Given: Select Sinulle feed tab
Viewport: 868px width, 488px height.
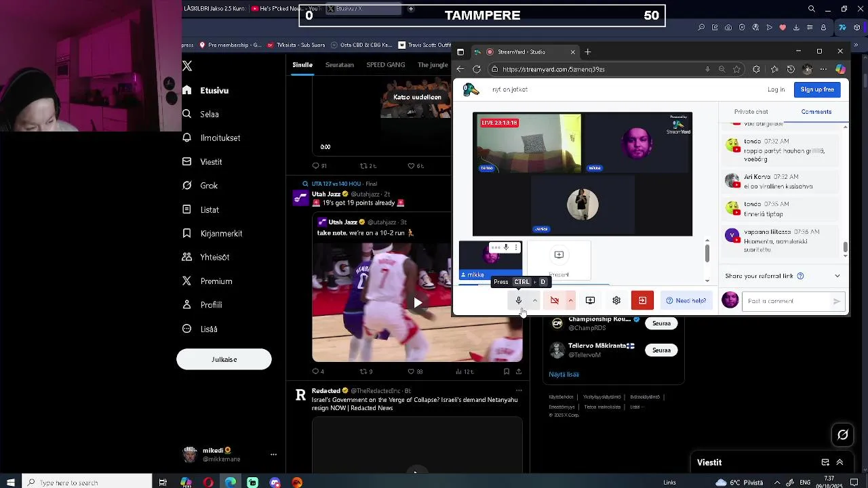Looking at the screenshot, I should tap(302, 65).
